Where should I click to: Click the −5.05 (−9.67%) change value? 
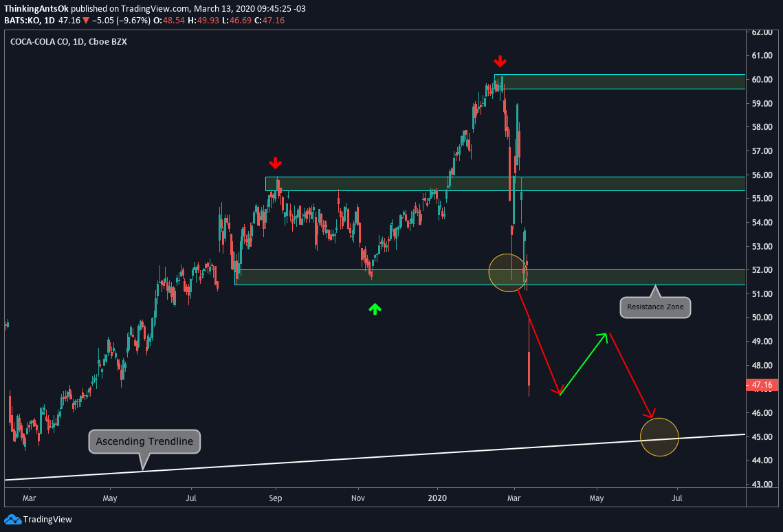(x=121, y=21)
